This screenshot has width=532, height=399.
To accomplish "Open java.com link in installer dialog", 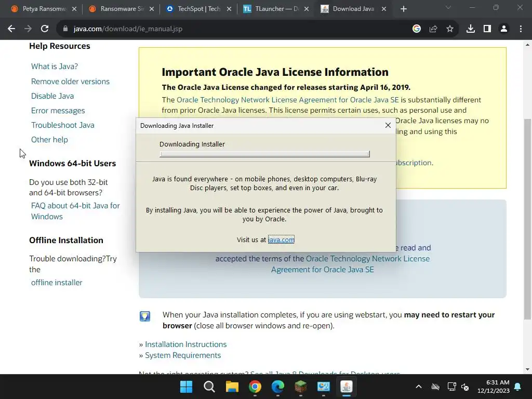I will [281, 240].
